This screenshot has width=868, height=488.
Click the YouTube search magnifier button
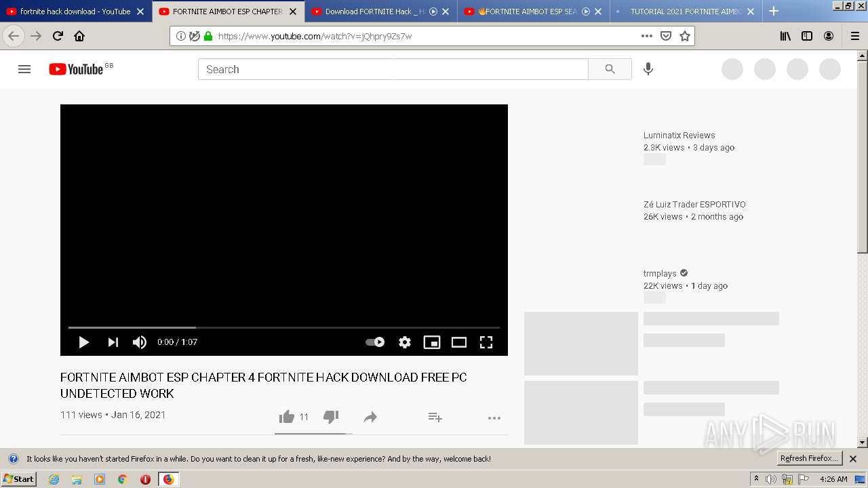pyautogui.click(x=610, y=69)
